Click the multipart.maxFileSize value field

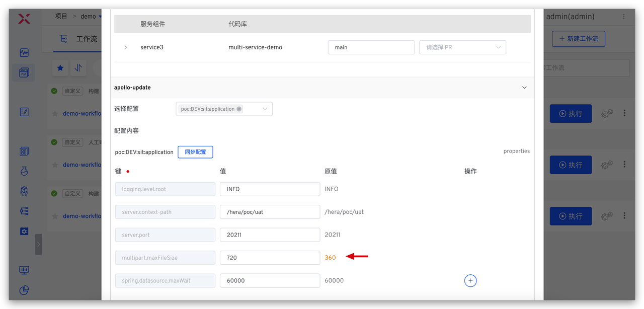pos(270,258)
